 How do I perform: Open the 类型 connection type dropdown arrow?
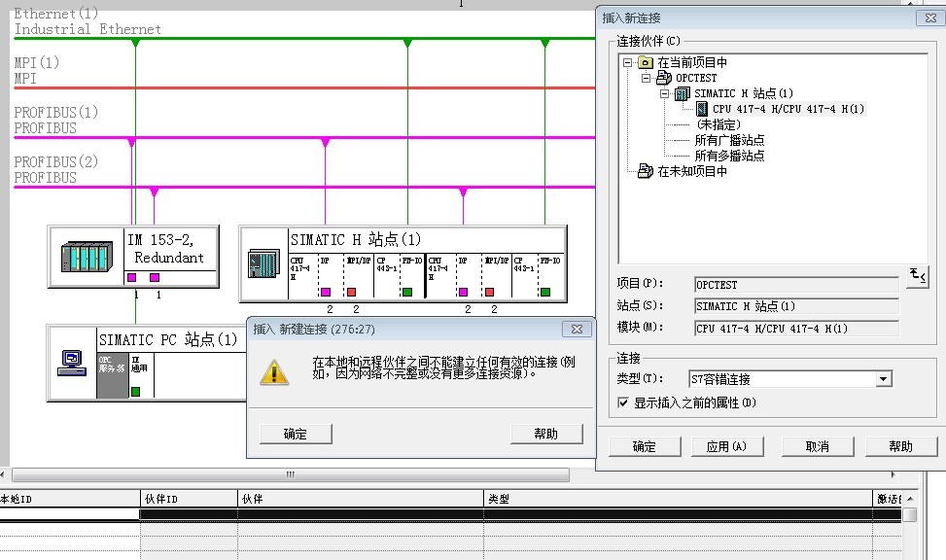[883, 379]
